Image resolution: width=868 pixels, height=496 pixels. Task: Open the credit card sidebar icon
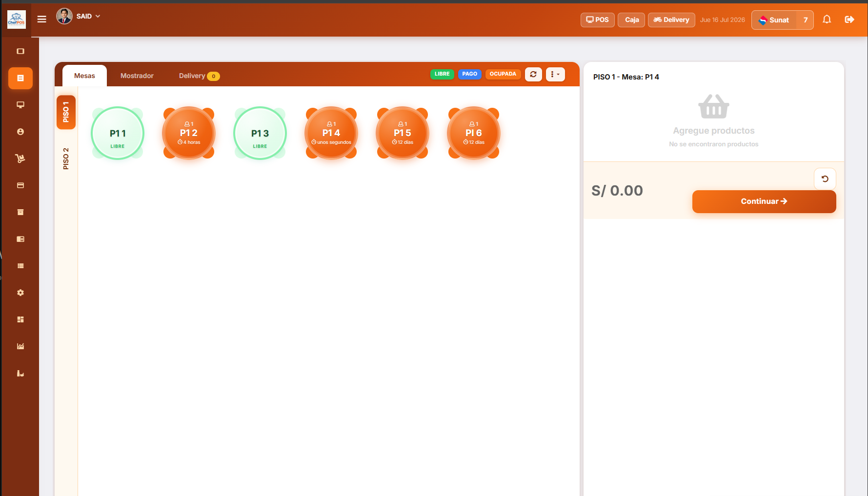(x=20, y=185)
